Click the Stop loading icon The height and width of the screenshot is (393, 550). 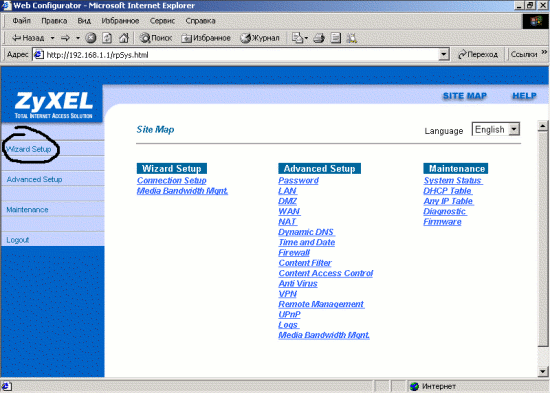coord(91,38)
